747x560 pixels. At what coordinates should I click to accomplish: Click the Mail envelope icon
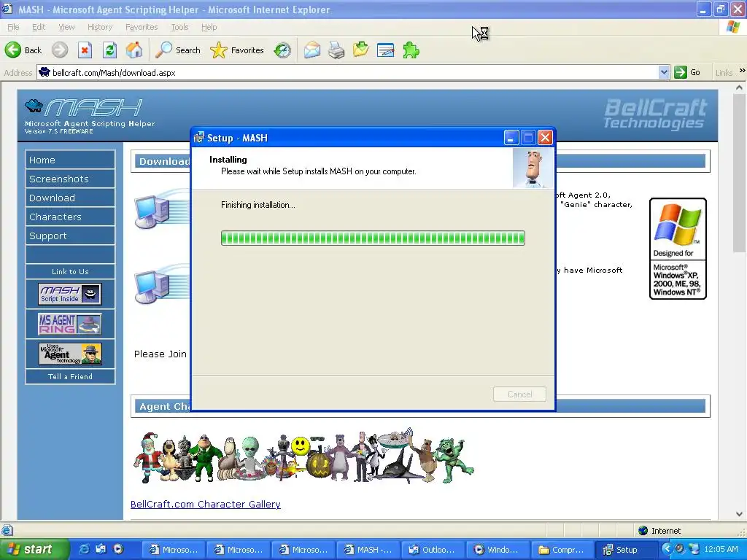point(312,50)
